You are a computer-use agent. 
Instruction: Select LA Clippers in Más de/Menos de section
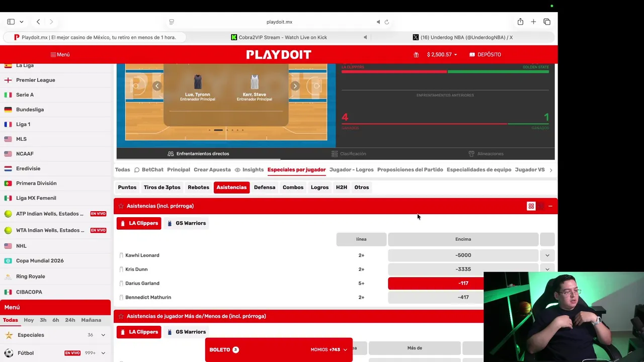[139, 332]
